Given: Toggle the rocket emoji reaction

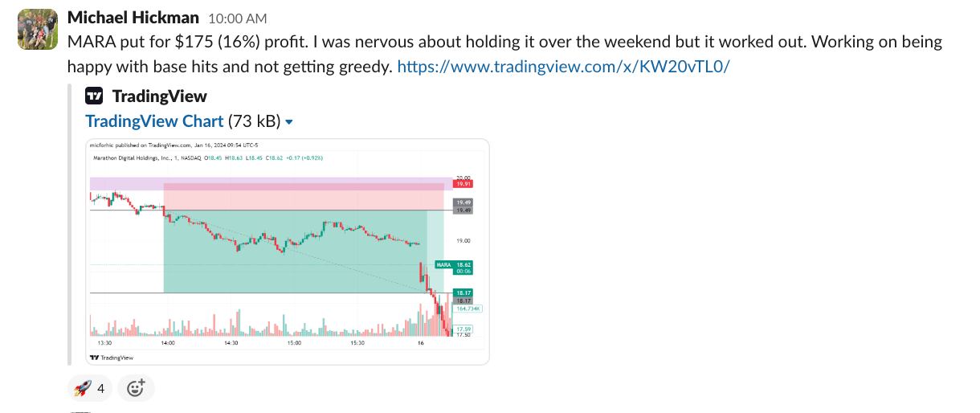Looking at the screenshot, I should (x=91, y=389).
